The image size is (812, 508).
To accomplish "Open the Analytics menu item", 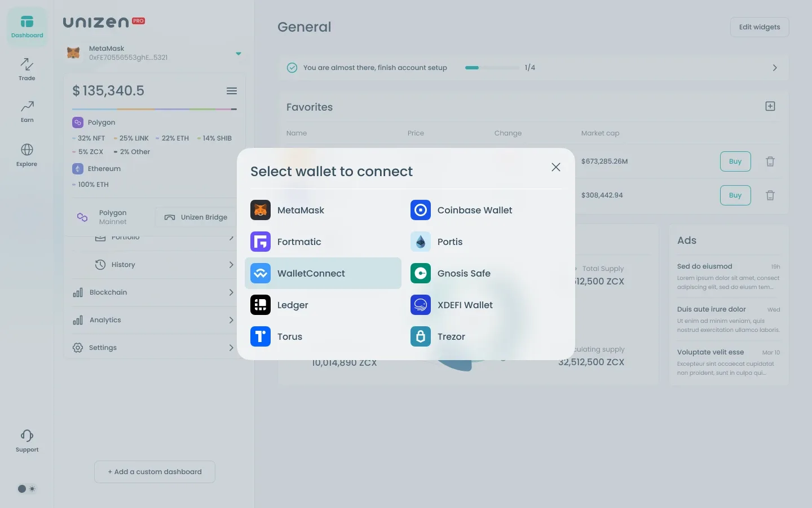I will [153, 320].
